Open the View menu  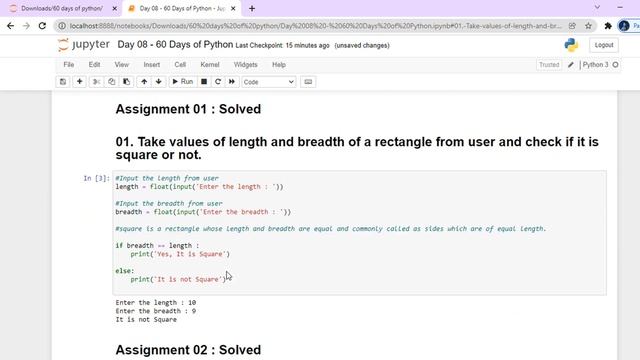(x=122, y=64)
